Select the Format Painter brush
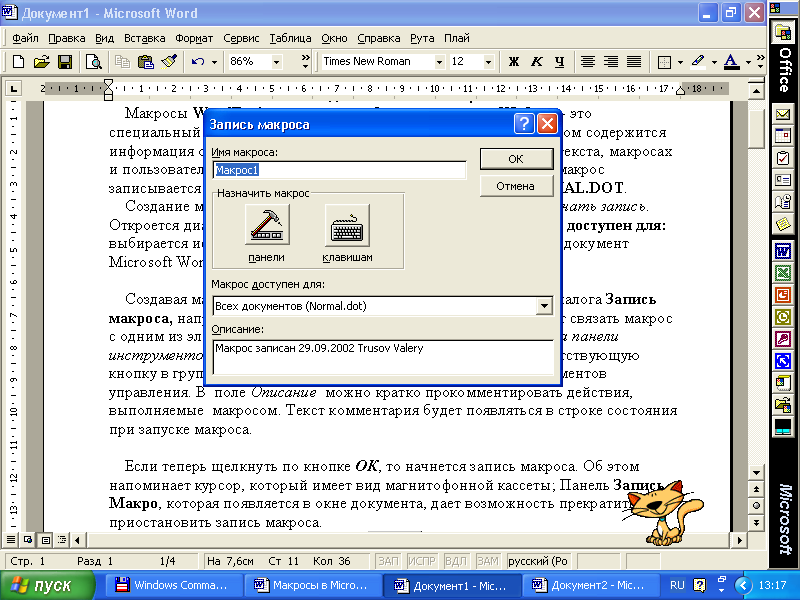Screen dimensions: 800x600 169,62
